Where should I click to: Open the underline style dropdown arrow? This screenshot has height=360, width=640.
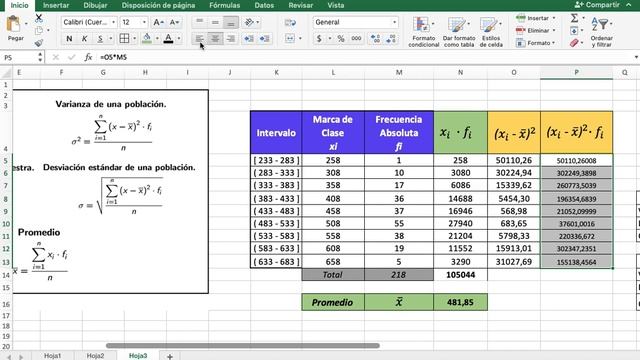tap(111, 39)
